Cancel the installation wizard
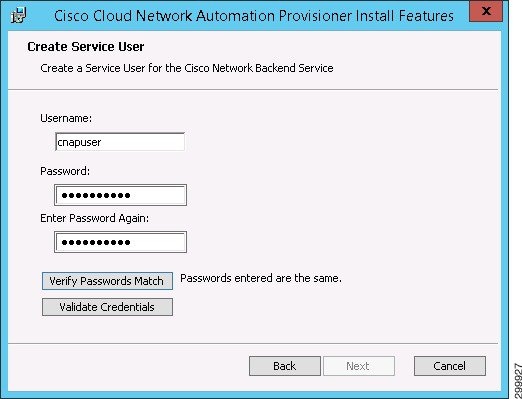 click(450, 366)
